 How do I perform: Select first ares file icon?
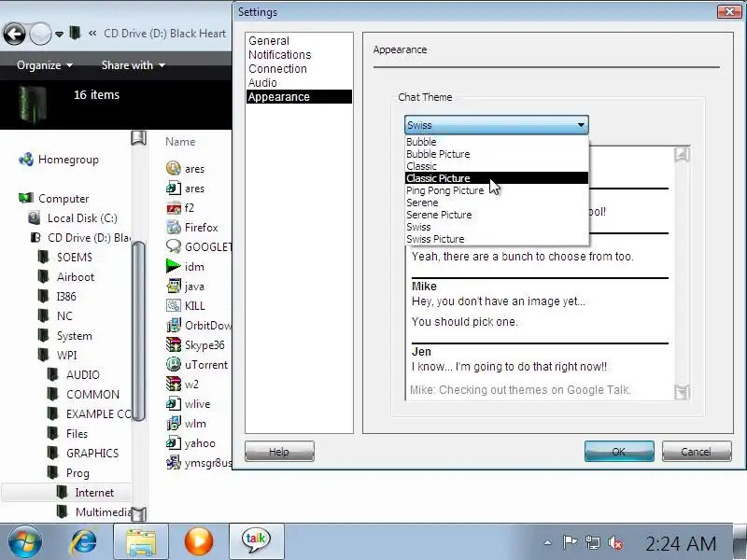point(174,168)
